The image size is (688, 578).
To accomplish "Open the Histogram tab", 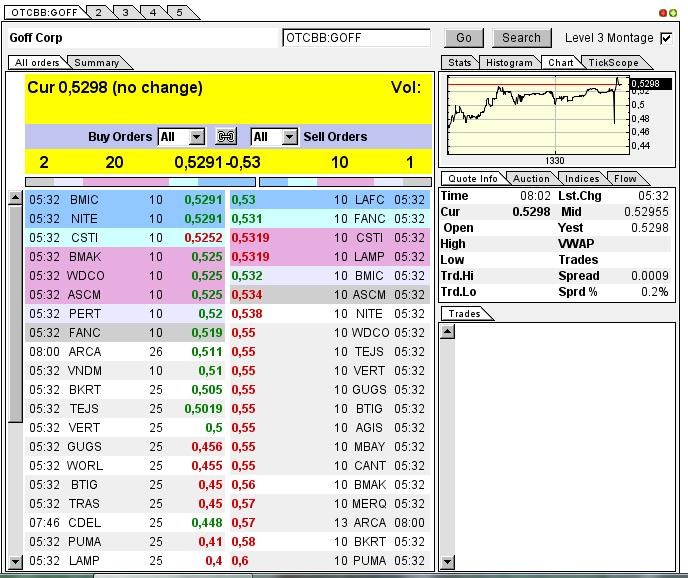I will (x=509, y=62).
